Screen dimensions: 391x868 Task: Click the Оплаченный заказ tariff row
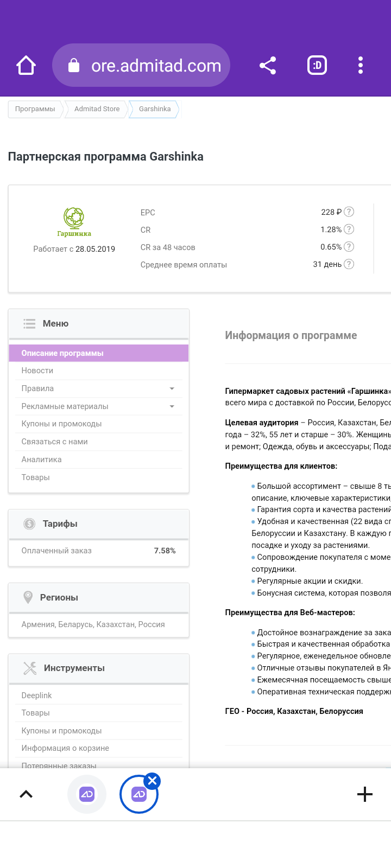click(x=99, y=551)
